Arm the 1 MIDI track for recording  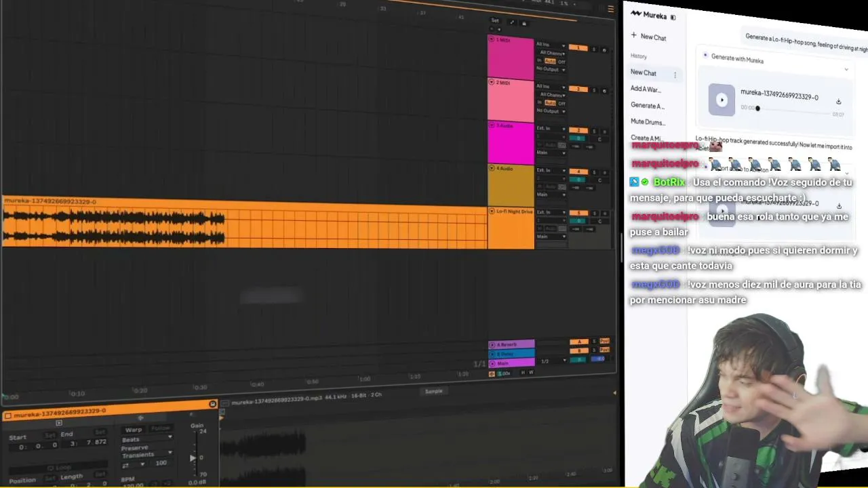click(604, 49)
